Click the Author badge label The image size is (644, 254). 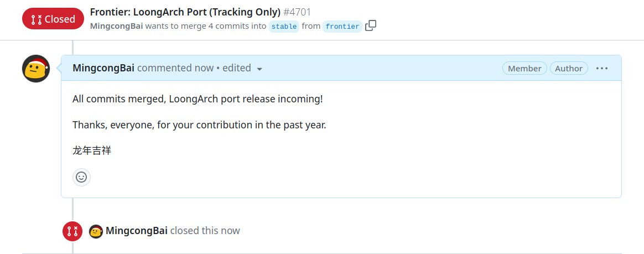pos(569,68)
